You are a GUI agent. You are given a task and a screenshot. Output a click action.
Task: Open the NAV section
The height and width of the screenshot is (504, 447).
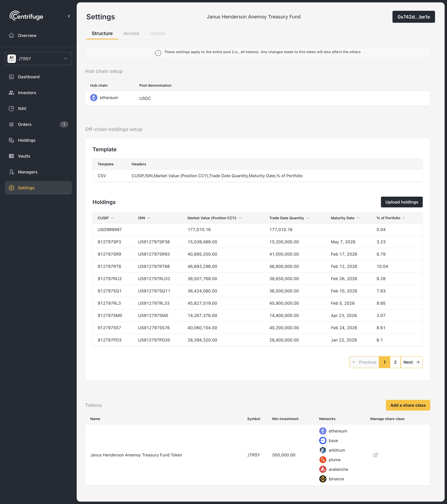(22, 108)
